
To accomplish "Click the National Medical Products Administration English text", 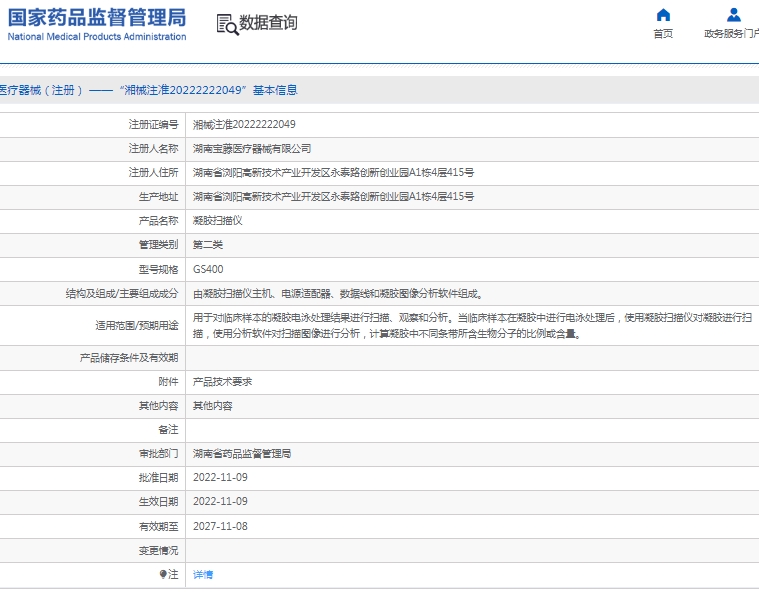I will [x=97, y=37].
